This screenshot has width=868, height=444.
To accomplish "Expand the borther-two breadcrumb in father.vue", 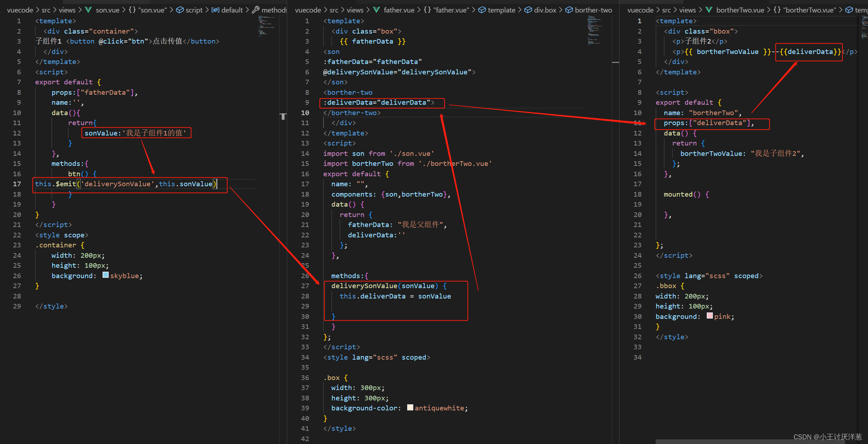I will [593, 10].
